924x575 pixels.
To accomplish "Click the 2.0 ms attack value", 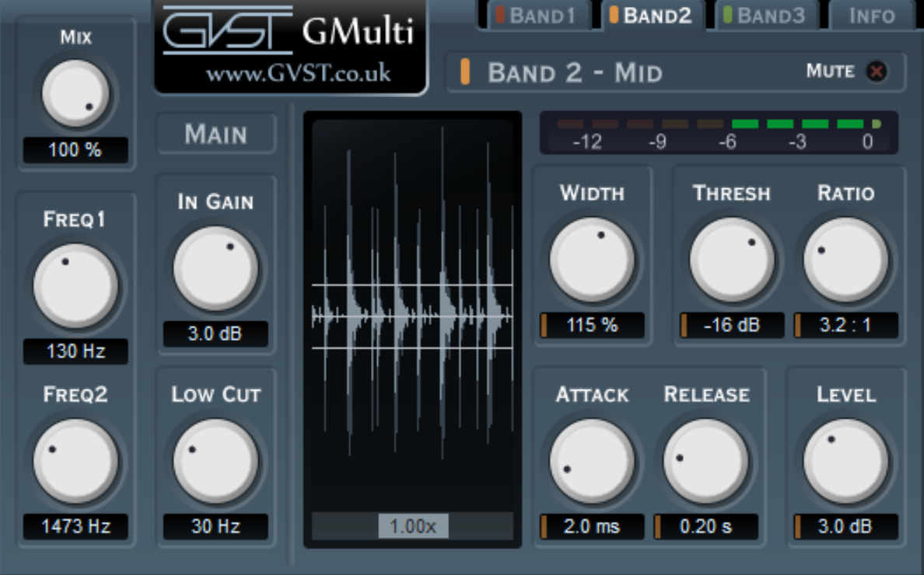I will coord(592,526).
